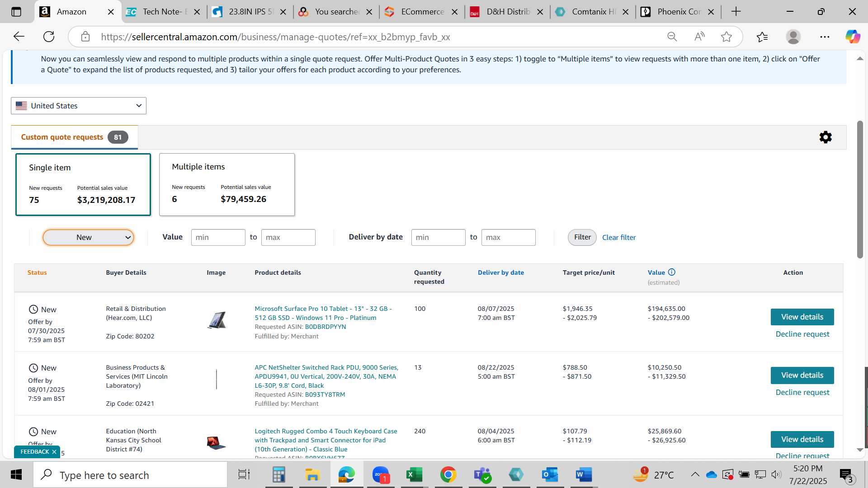Open Word from taskbar
Screen dimensions: 868x488
click(584, 475)
